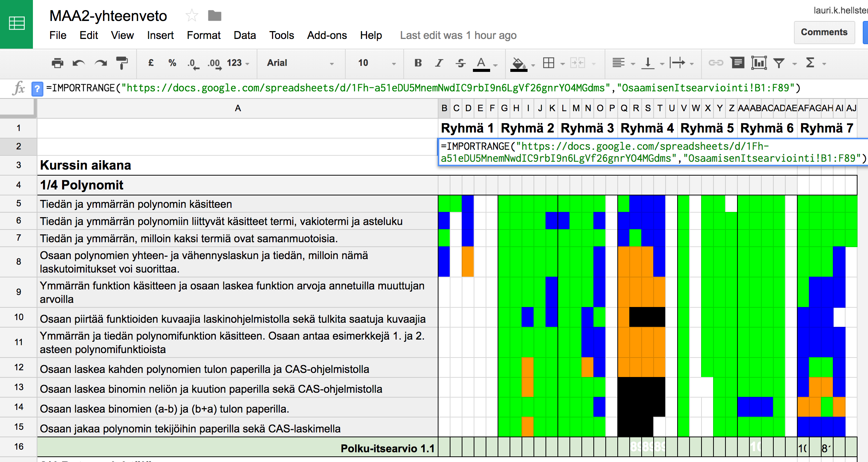868x462 pixels.
Task: Star the MAA2-yhteenveto document
Action: [x=192, y=16]
